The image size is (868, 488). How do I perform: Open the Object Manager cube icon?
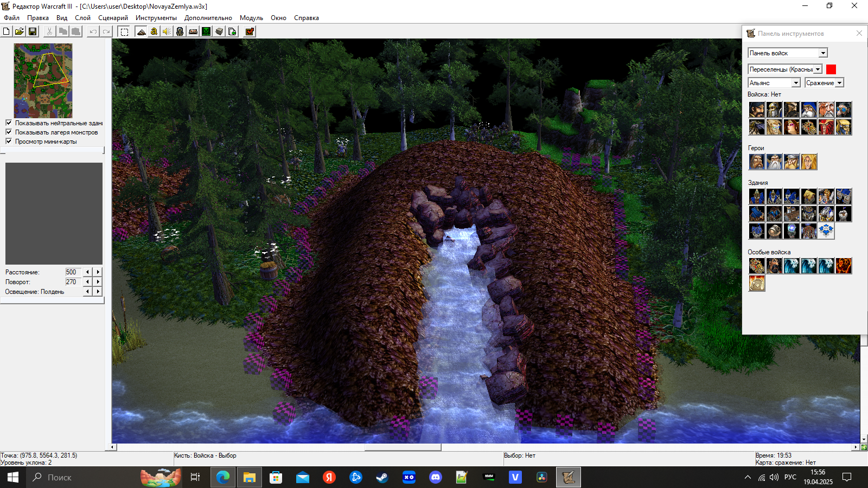(x=219, y=31)
